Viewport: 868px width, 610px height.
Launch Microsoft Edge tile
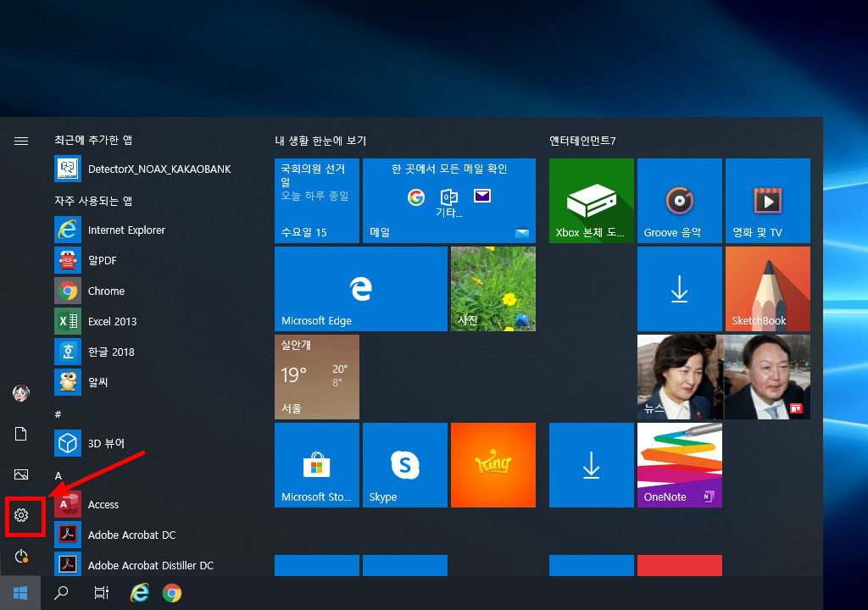(x=361, y=288)
